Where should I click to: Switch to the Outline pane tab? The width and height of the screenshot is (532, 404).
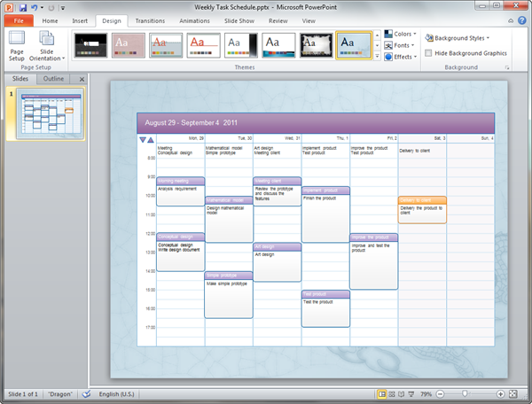(53, 79)
